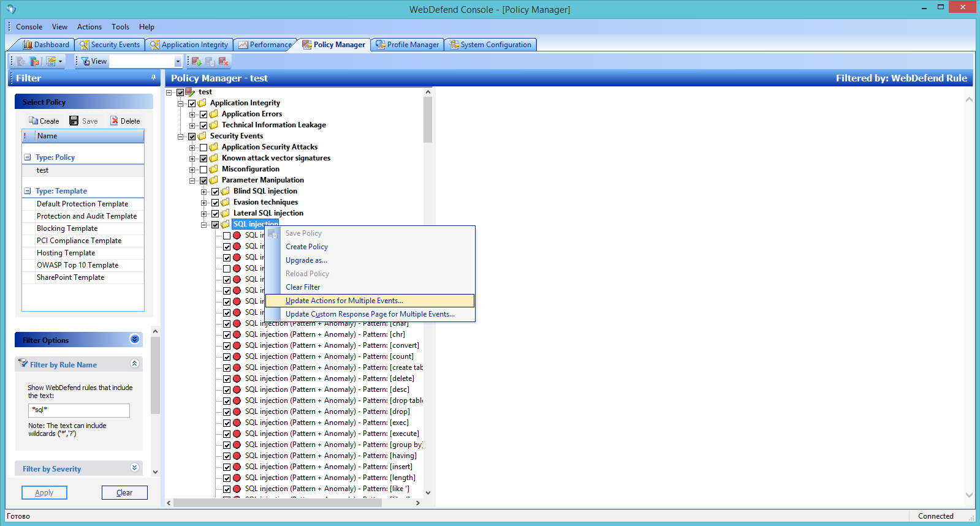Collapse the Type: Template group
980x526 pixels.
click(x=28, y=191)
